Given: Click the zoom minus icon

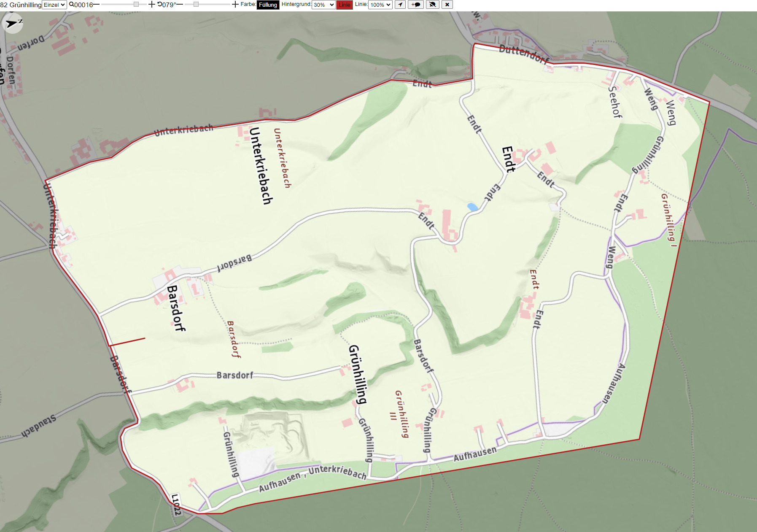Looking at the screenshot, I should (x=96, y=5).
